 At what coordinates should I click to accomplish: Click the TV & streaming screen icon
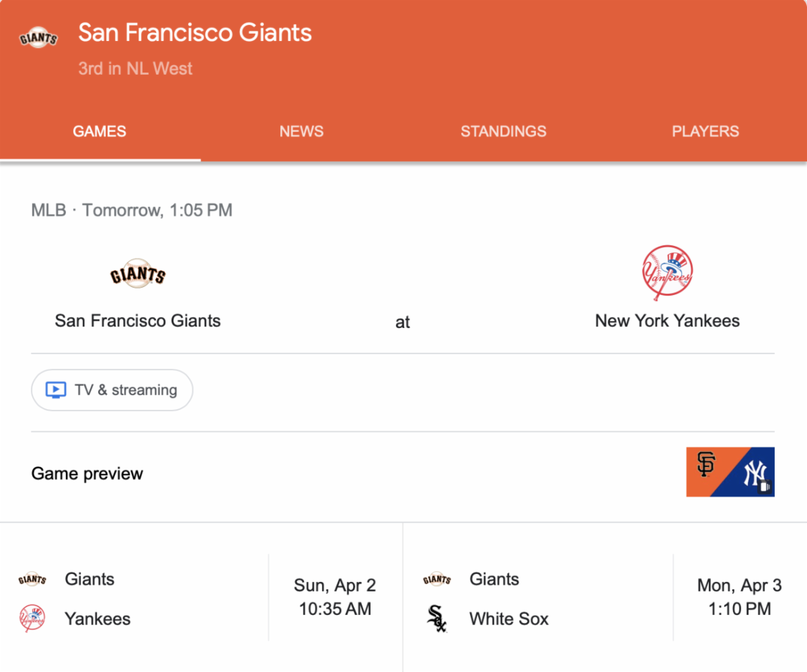[x=56, y=390]
